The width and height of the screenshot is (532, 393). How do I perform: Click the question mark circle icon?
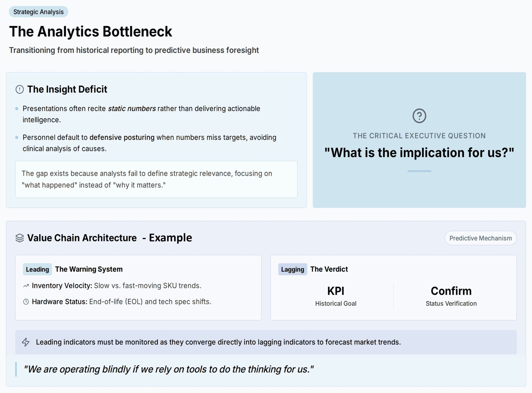point(419,116)
